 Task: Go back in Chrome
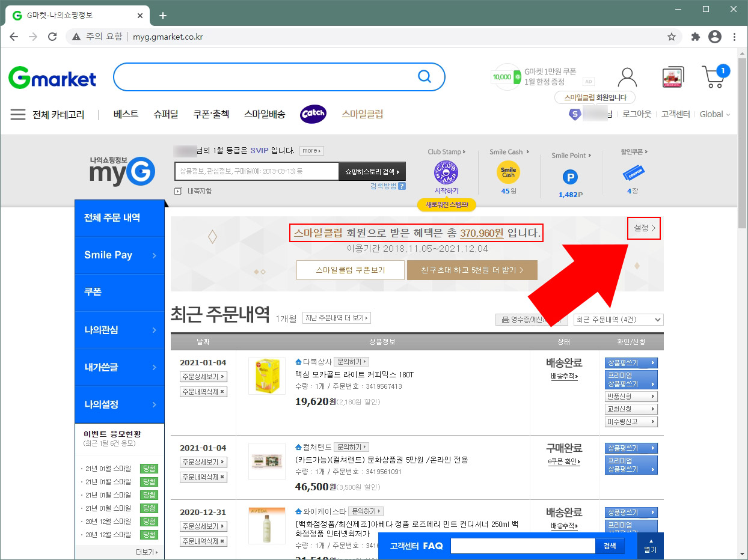14,37
